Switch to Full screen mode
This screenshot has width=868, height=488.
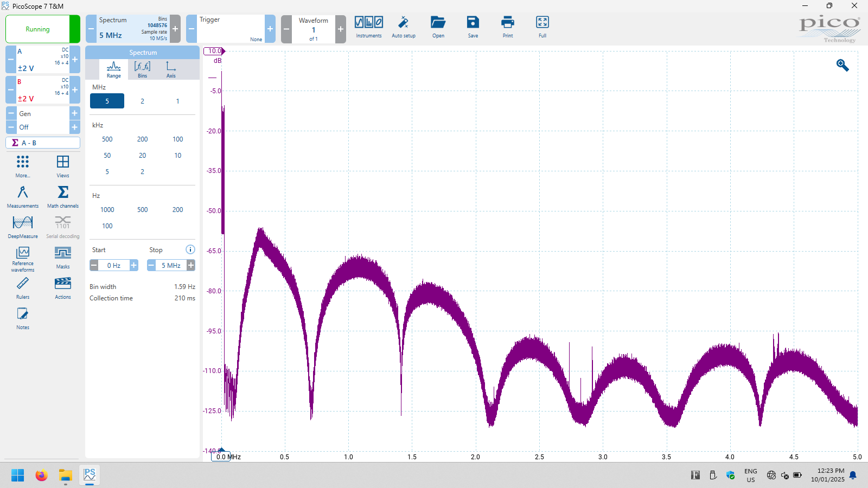[x=542, y=27]
